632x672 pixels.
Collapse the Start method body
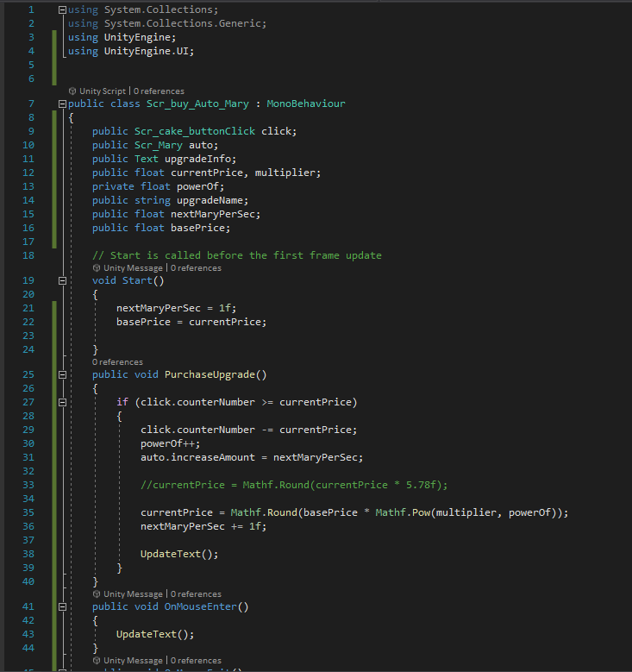[61, 281]
